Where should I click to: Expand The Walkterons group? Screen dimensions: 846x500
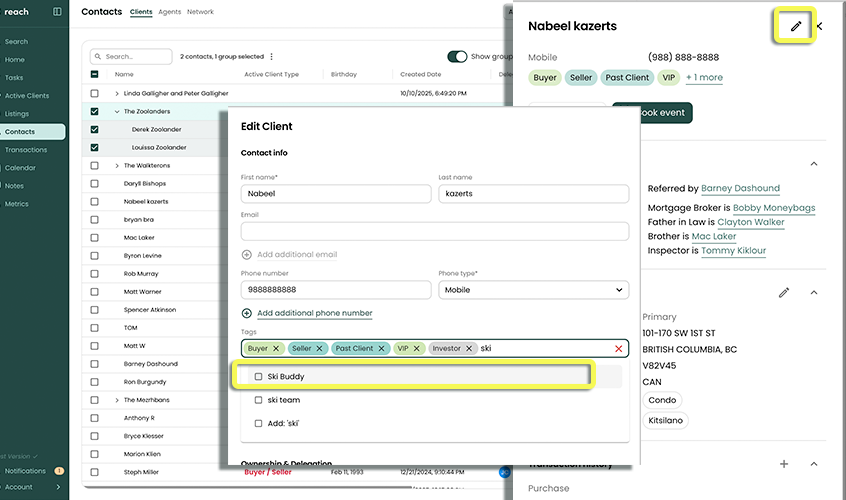click(117, 166)
